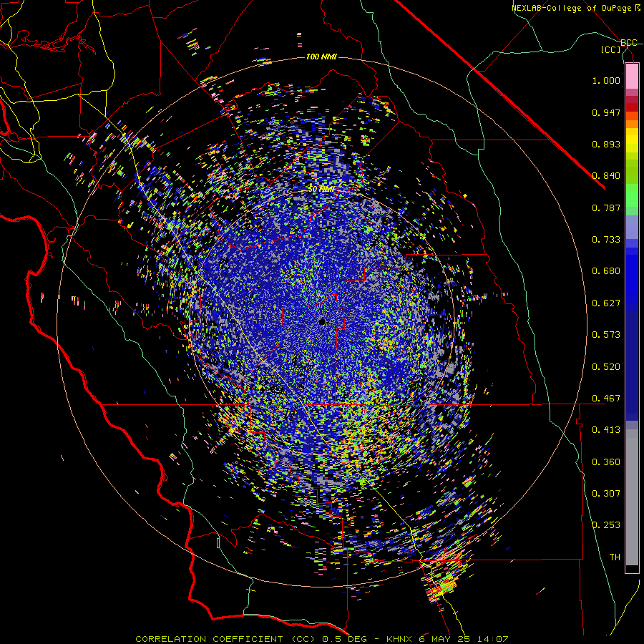Click the 50 NMI range ring label
Screen dimensions: 644x644
[321, 190]
